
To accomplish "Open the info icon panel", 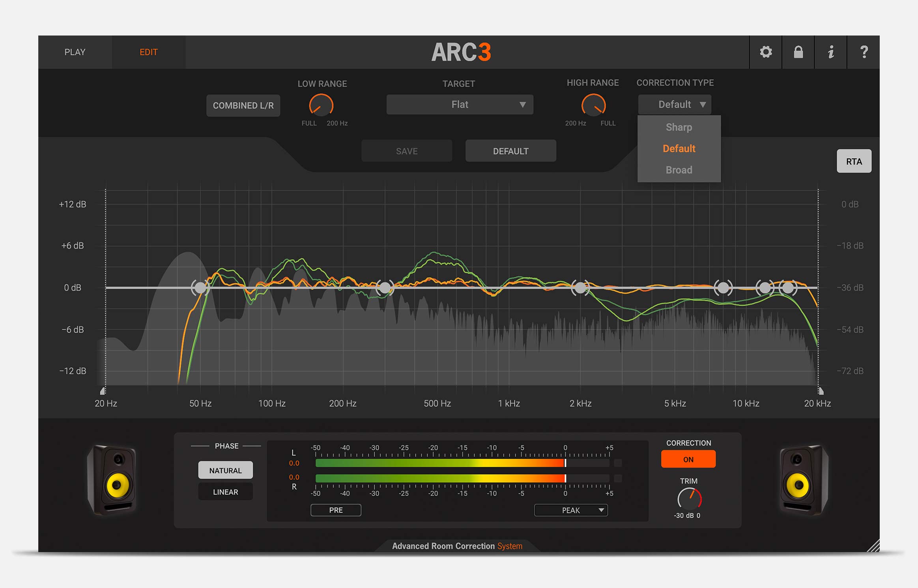I will coord(831,52).
